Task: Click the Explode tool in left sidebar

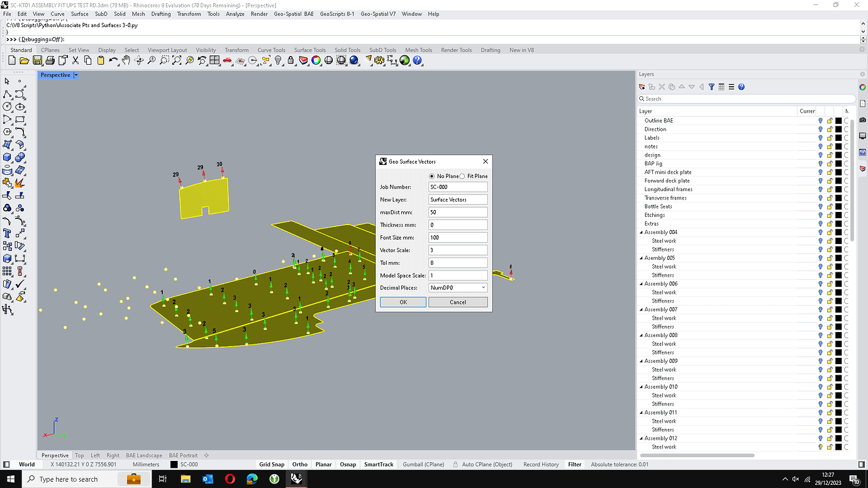Action: 19,183
